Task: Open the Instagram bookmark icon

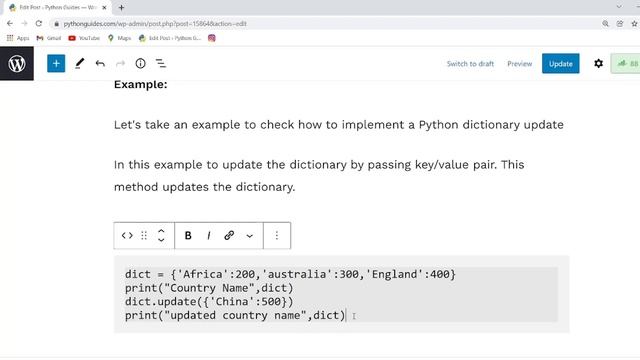Action: click(211, 38)
